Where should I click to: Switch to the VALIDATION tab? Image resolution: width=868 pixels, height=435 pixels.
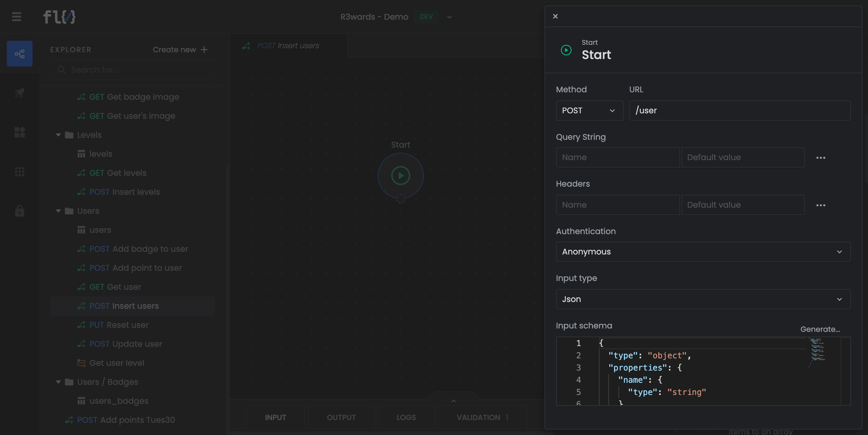pyautogui.click(x=483, y=417)
